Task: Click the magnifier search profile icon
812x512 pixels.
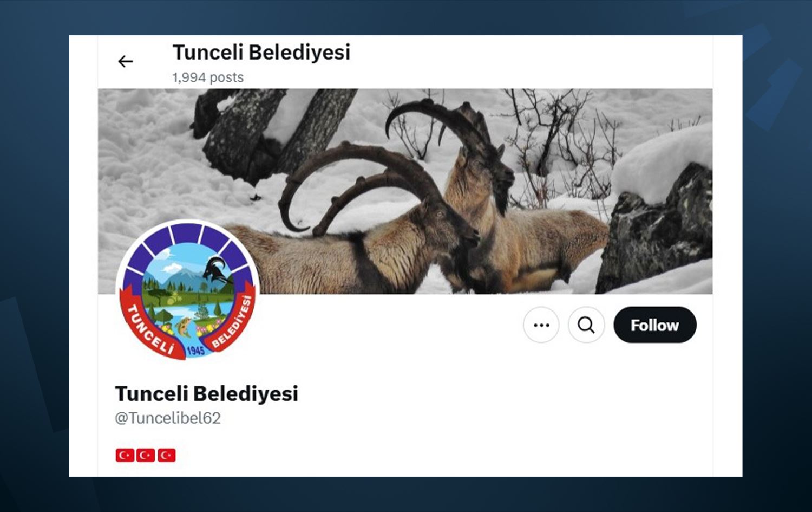Action: click(586, 325)
